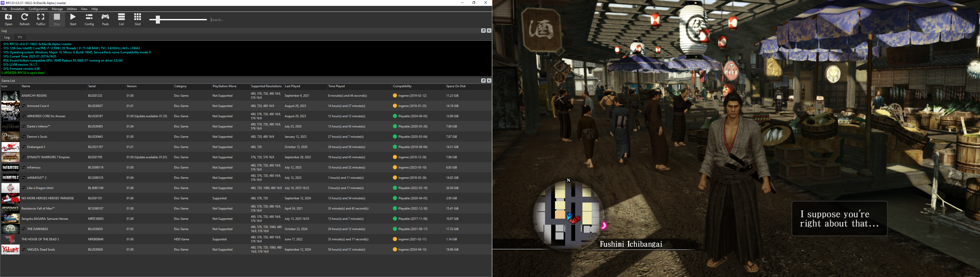The image size is (980, 277).
Task: Close the Game List panel
Action: pos(489,81)
